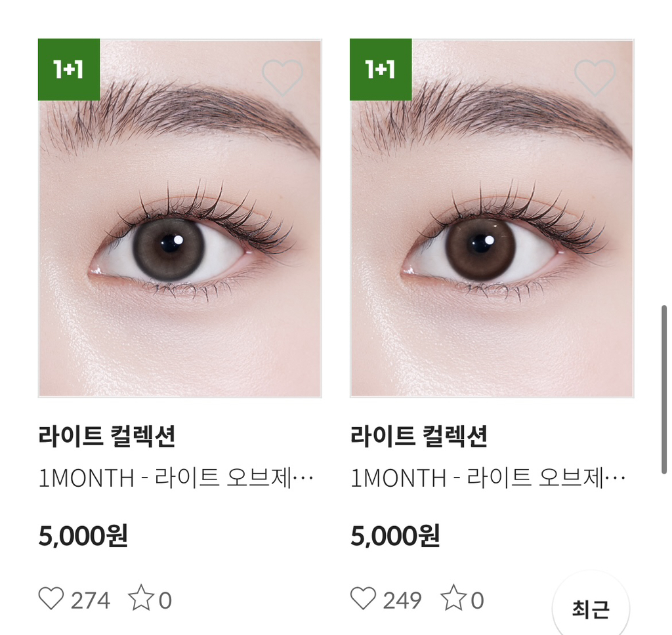Toggle wishlist heart on right product image
Screen dimensions: 672x635
[x=595, y=77]
